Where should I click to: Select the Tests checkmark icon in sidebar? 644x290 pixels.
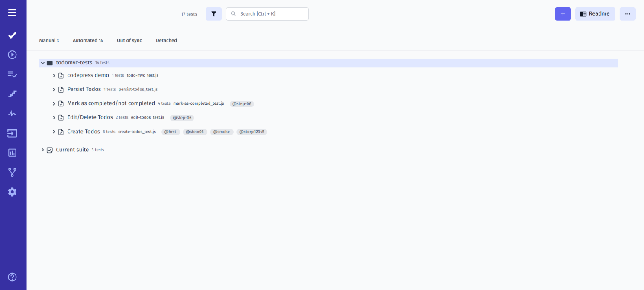click(x=12, y=35)
